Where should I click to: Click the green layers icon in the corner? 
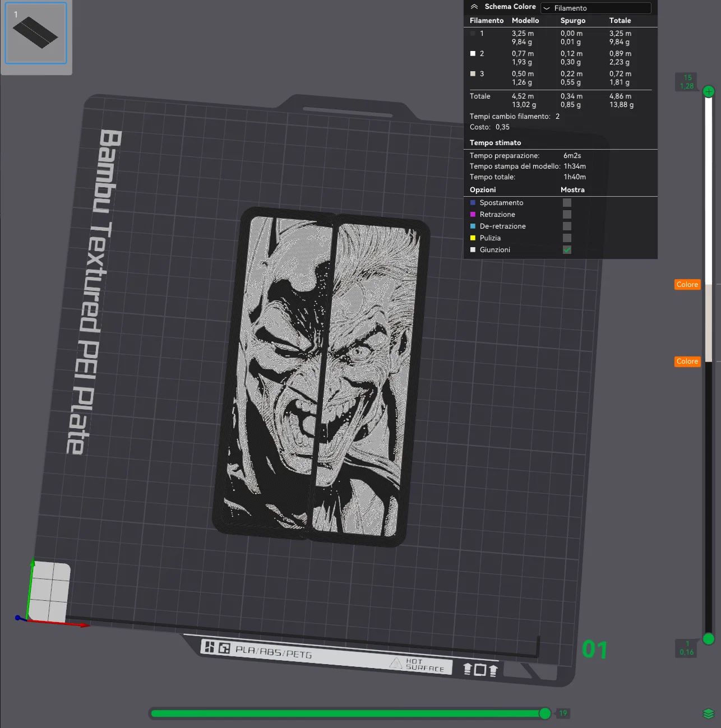click(708, 713)
